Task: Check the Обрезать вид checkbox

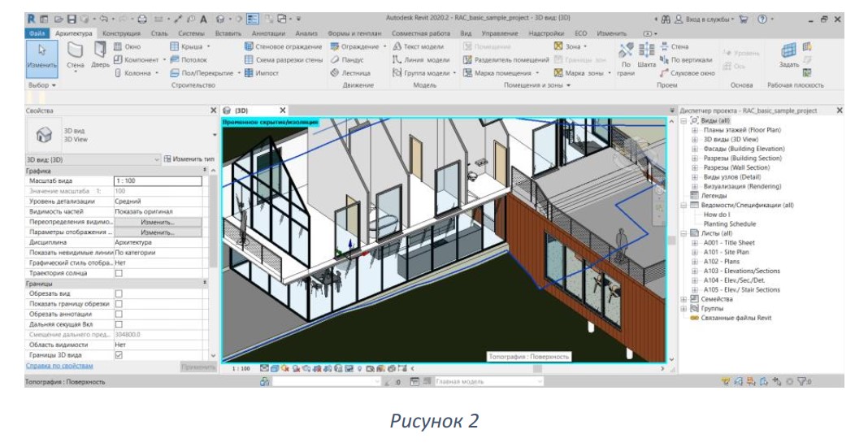Action: pos(119,293)
